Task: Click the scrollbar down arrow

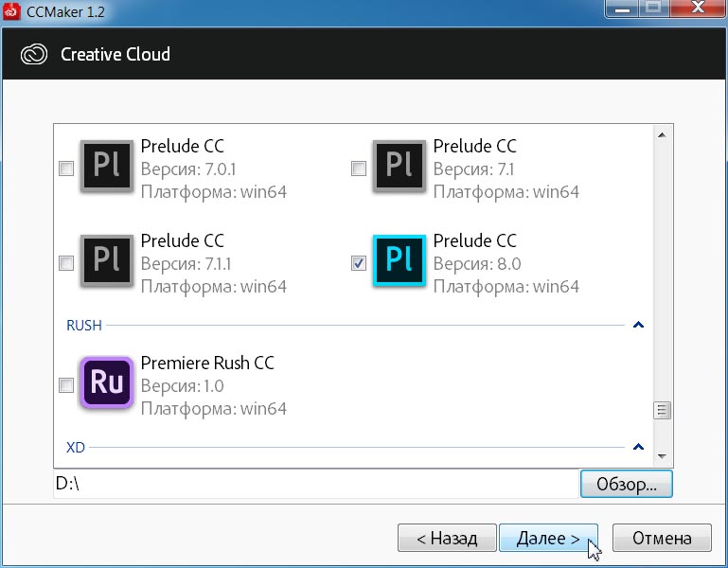Action: pos(662,456)
